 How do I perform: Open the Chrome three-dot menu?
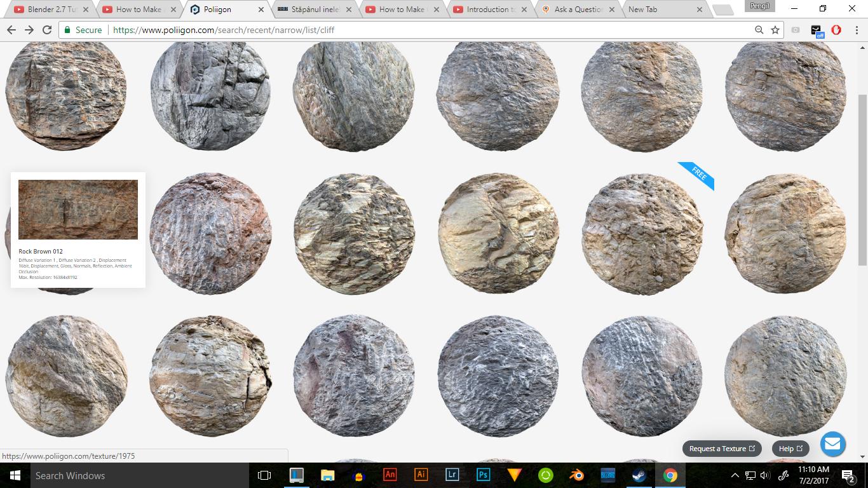[x=855, y=30]
